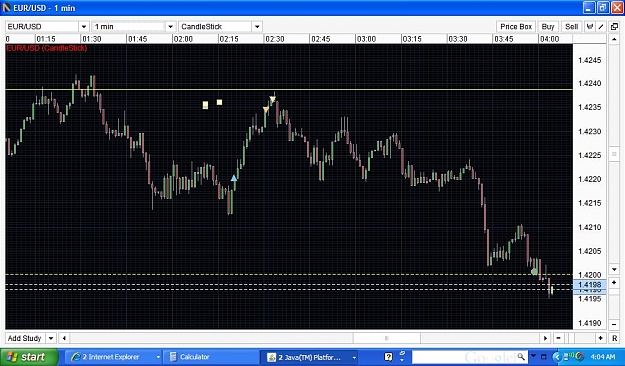Click the vertical scroll up arrow
The image size is (625, 366).
pyautogui.click(x=614, y=39)
